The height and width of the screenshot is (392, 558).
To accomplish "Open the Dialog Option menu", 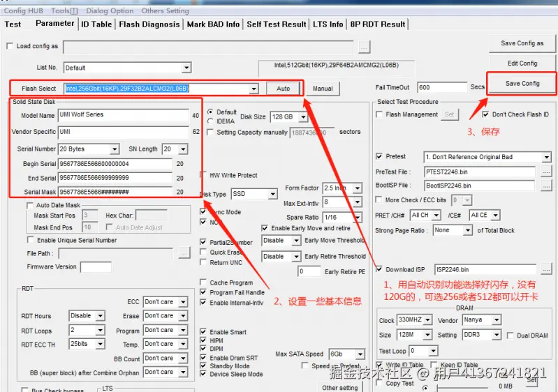I will point(110,10).
